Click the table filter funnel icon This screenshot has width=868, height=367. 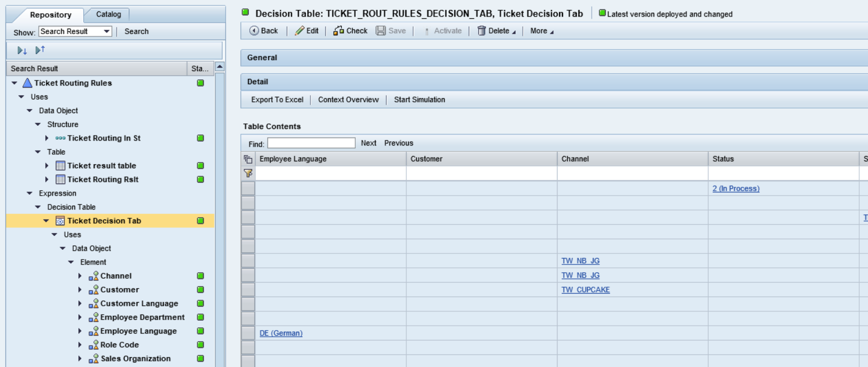[248, 173]
